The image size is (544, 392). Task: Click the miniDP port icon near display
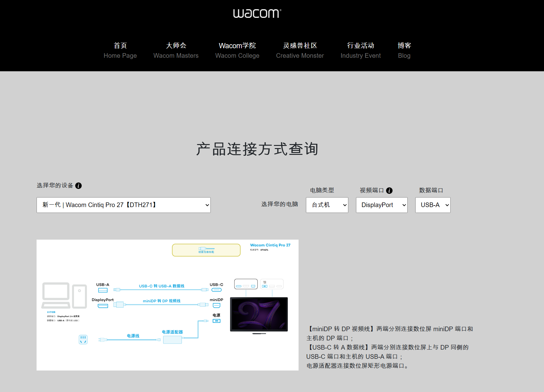pyautogui.click(x=217, y=305)
